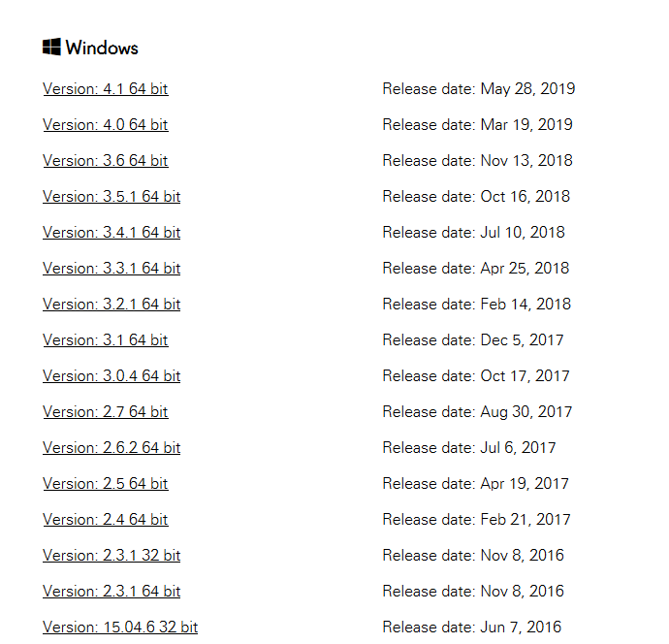Viewport: 669px width, 644px height.
Task: Click the Version 2.7 64 bit link
Action: 105,412
